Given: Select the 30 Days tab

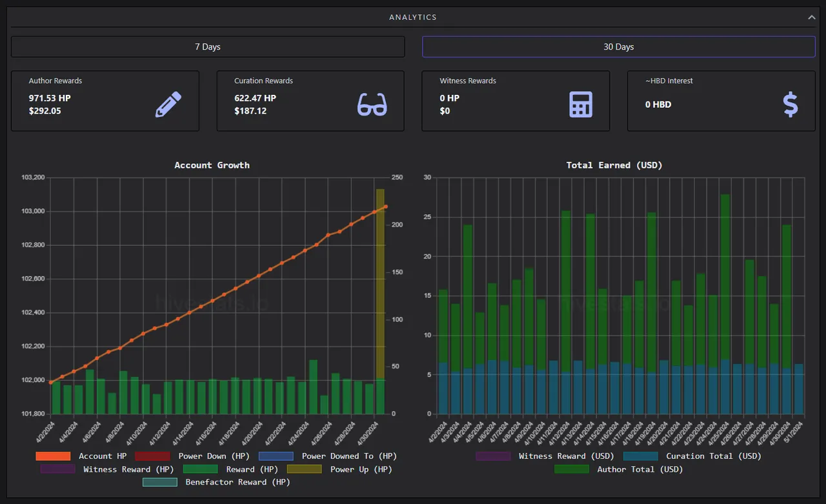Looking at the screenshot, I should [619, 46].
